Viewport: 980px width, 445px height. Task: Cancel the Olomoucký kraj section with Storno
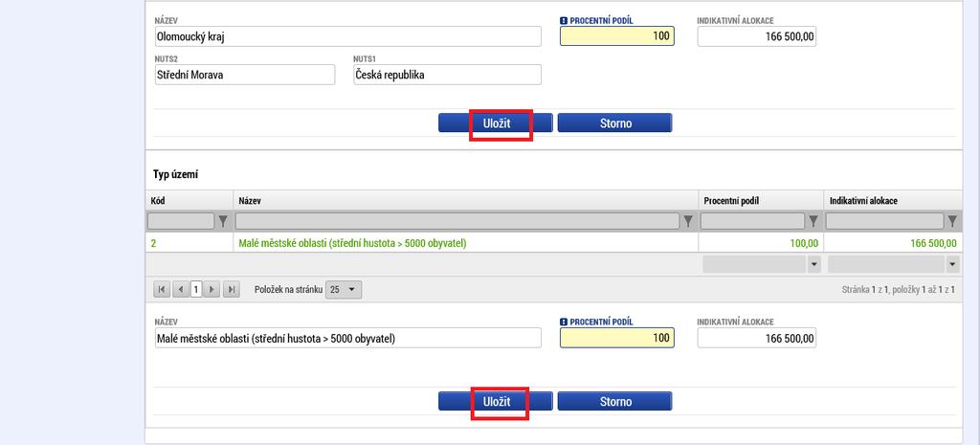point(615,123)
